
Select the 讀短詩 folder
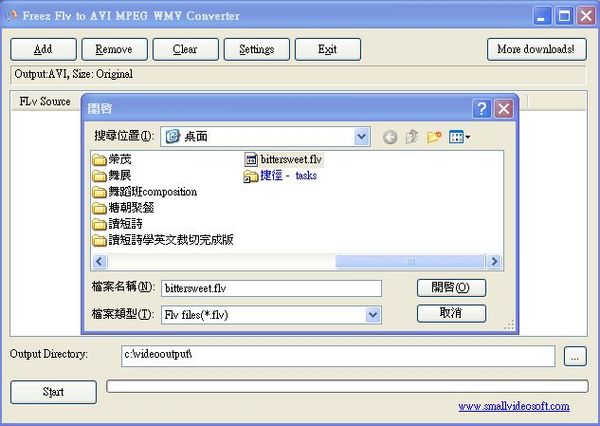(x=117, y=224)
